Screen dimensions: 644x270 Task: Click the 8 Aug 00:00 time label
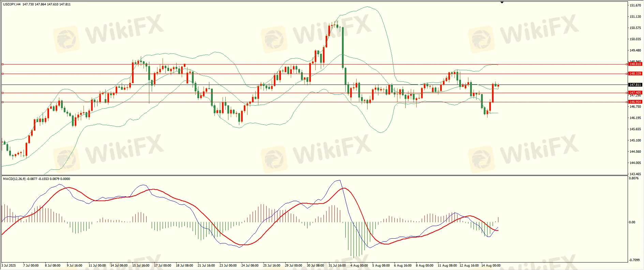click(424, 266)
